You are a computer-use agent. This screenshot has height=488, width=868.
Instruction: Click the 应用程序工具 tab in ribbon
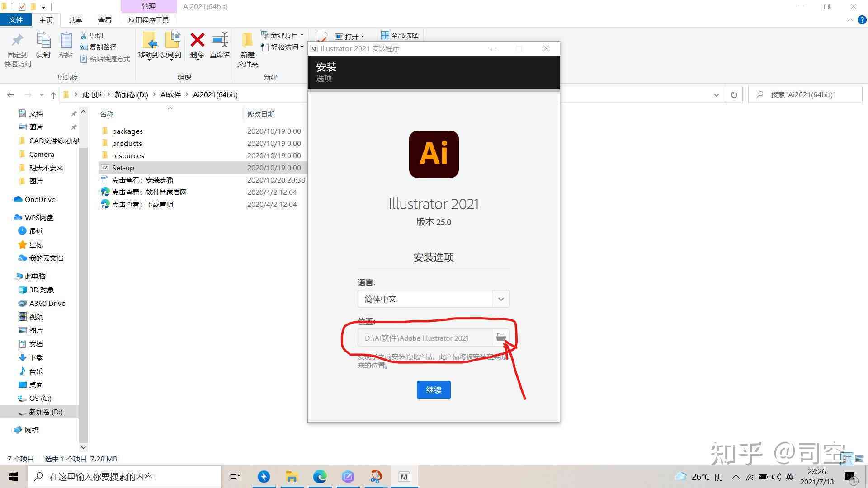[147, 20]
